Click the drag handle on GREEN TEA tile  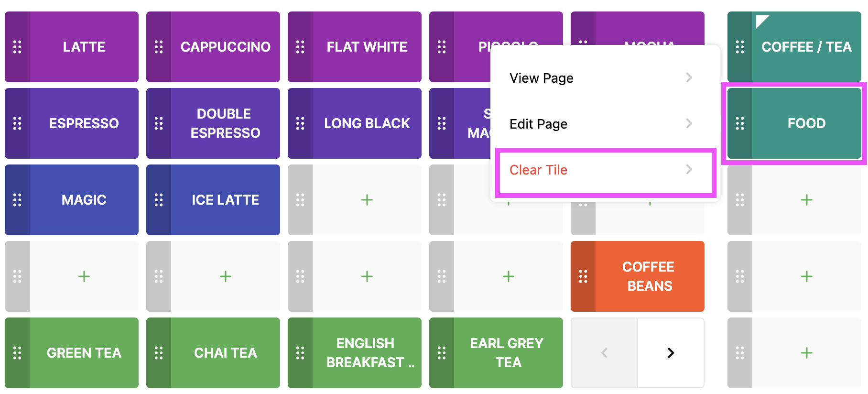coord(17,353)
